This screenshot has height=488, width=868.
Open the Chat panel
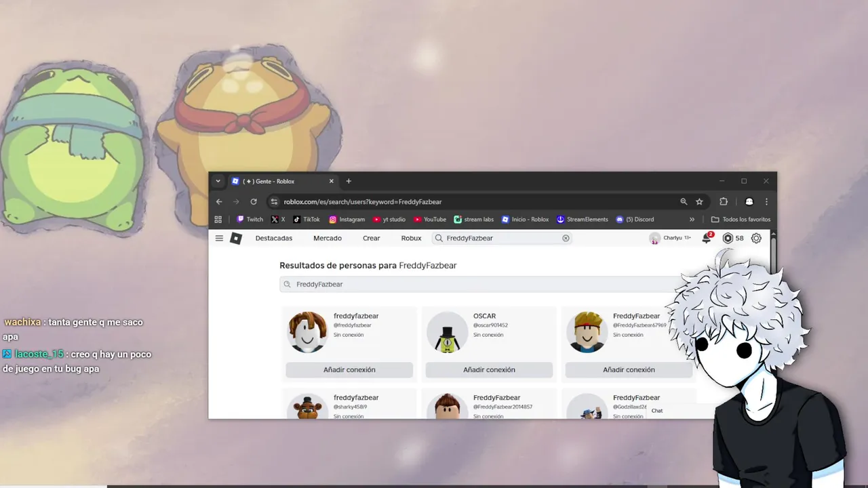(657, 411)
